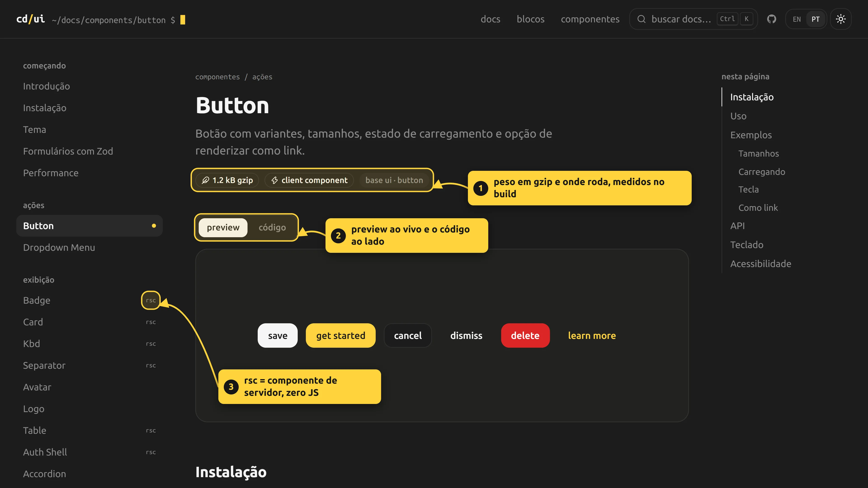Screen dimensions: 868x488
Task: Open the componentes nav item
Action: point(590,19)
